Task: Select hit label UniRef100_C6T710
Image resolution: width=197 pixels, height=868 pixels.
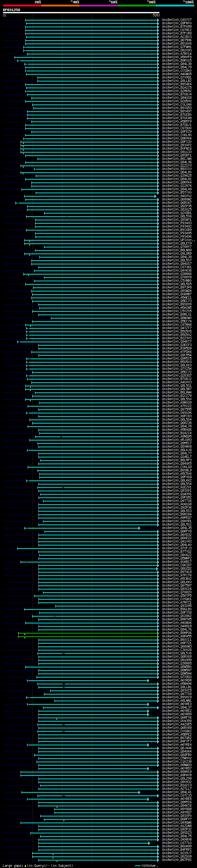Action: [x=176, y=843]
